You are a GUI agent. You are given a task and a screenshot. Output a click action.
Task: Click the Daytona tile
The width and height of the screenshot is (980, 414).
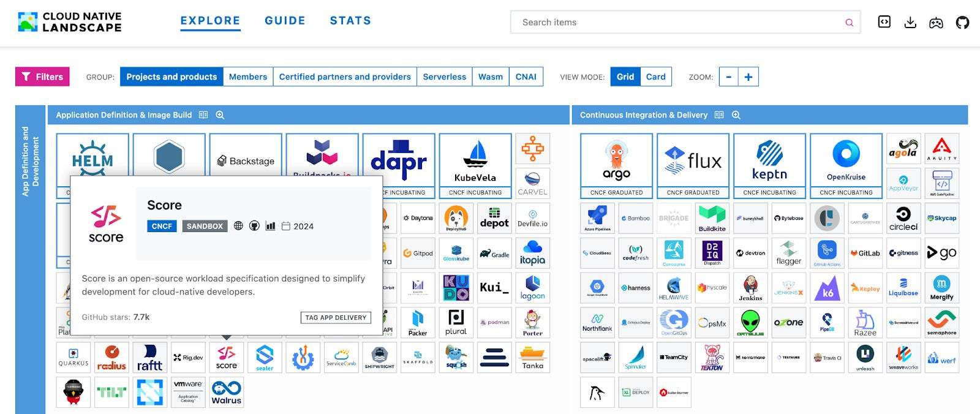pos(418,218)
